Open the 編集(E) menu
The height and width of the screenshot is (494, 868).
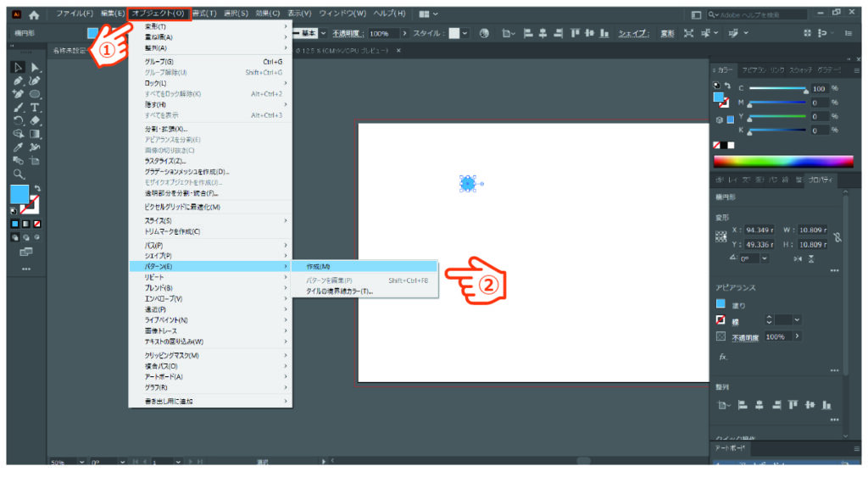[113, 14]
